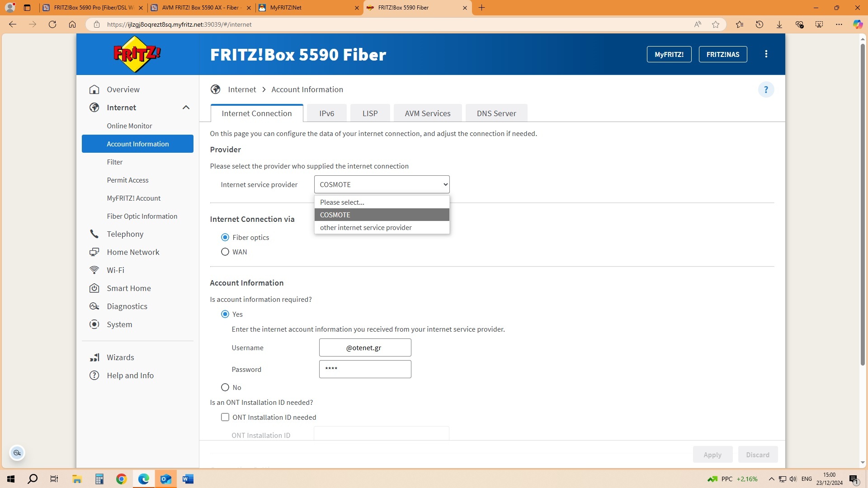
Task: Go to browser home page icon
Action: 72,24
